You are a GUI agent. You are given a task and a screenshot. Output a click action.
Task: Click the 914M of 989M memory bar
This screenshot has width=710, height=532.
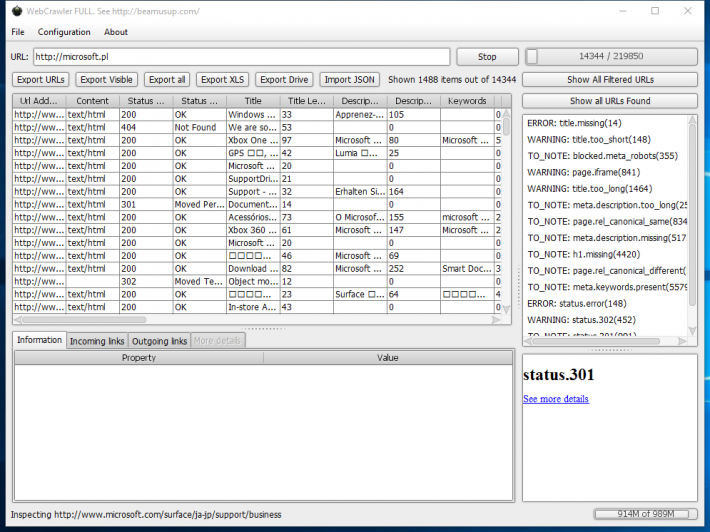(645, 514)
